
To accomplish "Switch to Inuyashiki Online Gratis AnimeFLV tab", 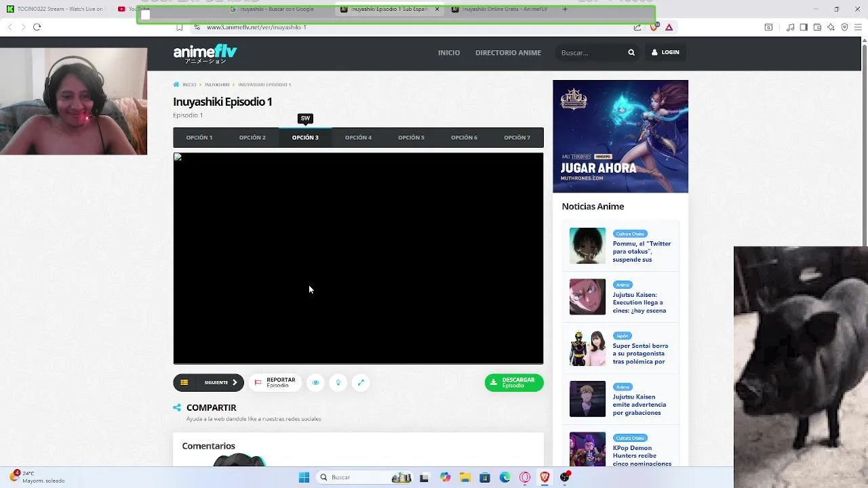I will [502, 9].
